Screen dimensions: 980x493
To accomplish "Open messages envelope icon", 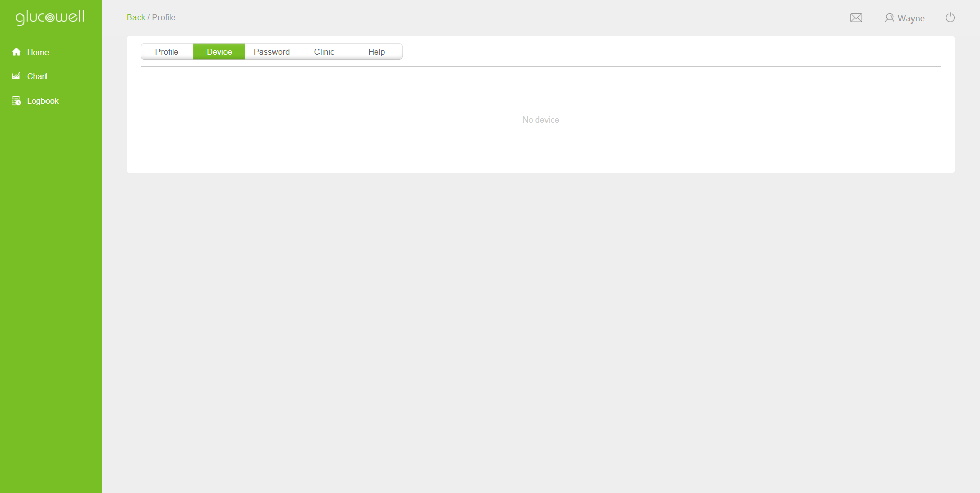I will point(856,18).
